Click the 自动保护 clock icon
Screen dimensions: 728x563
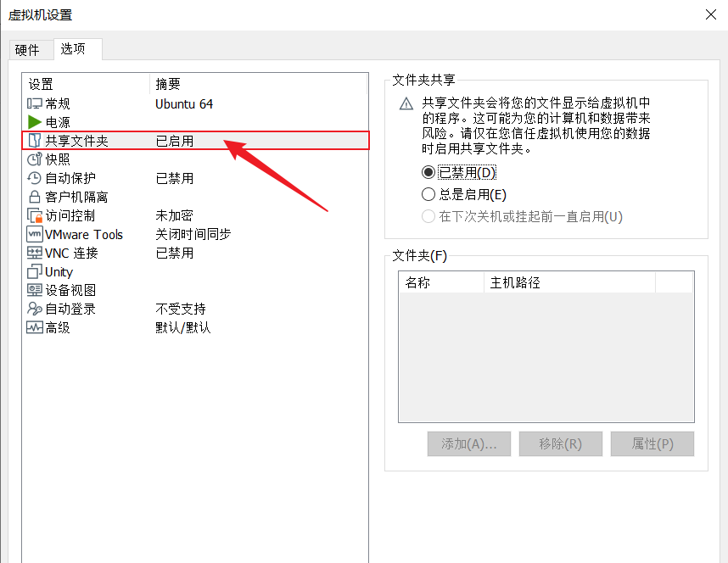(x=35, y=178)
